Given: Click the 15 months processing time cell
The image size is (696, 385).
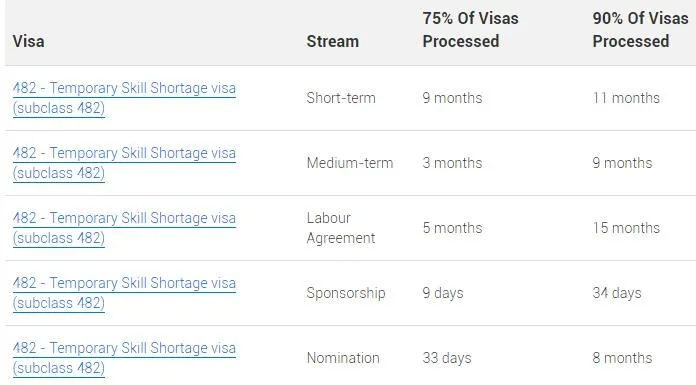Looking at the screenshot, I should tap(626, 228).
